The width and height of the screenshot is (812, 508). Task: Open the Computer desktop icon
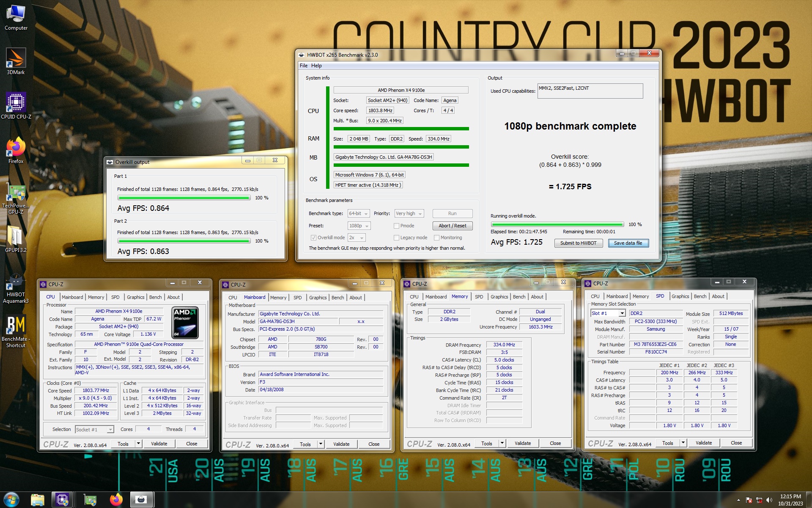16,18
